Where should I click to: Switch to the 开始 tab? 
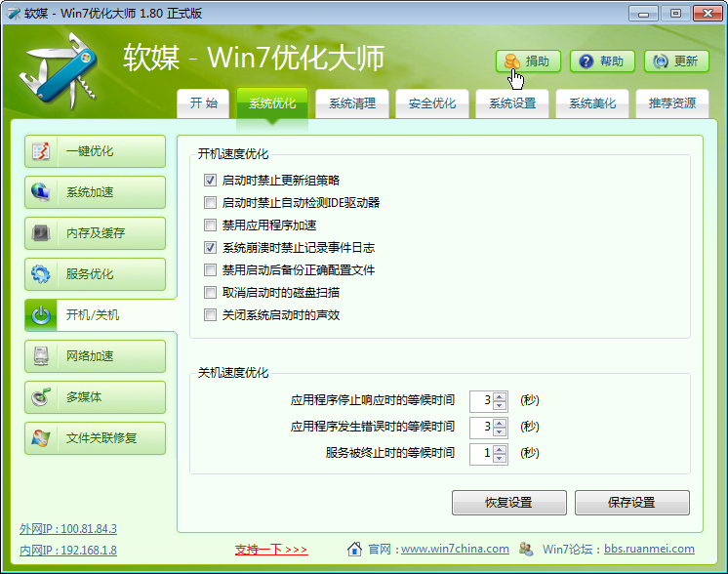(203, 103)
